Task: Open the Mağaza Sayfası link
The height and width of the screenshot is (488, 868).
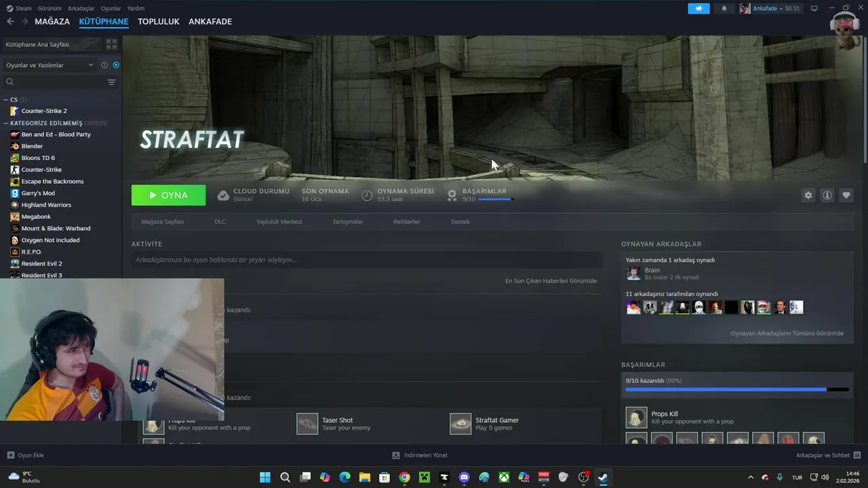Action: click(x=163, y=222)
